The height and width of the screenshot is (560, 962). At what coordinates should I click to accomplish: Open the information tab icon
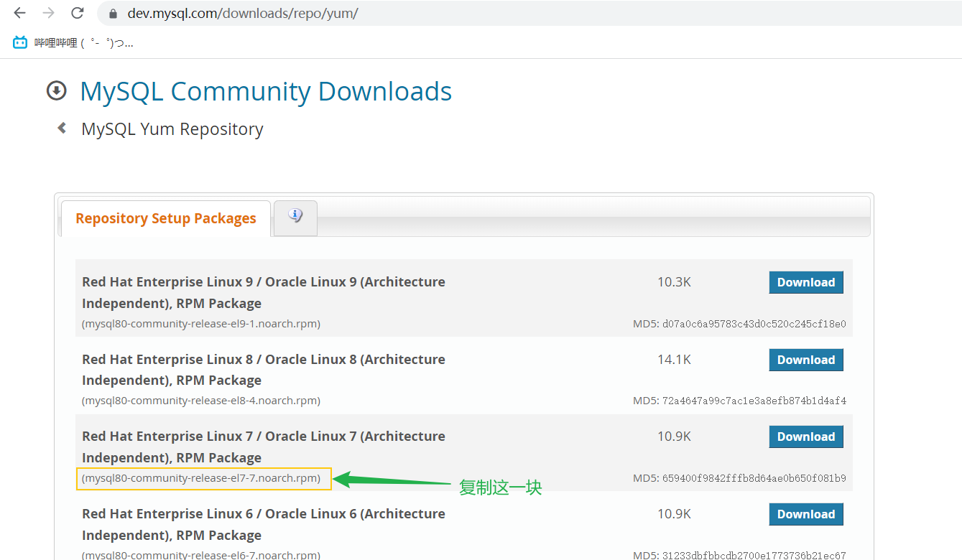[x=295, y=215]
